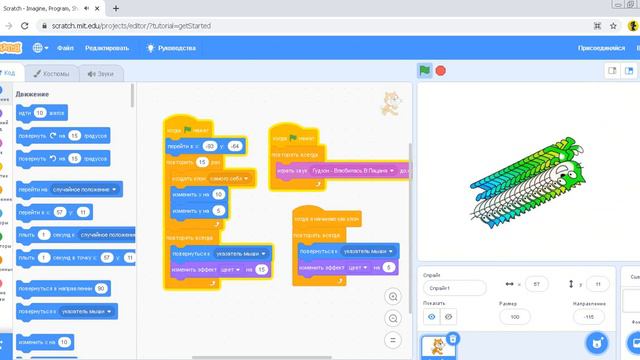Click counterclockwise rotate 15 degrees block
The height and width of the screenshot is (360, 640).
pyautogui.click(x=63, y=158)
